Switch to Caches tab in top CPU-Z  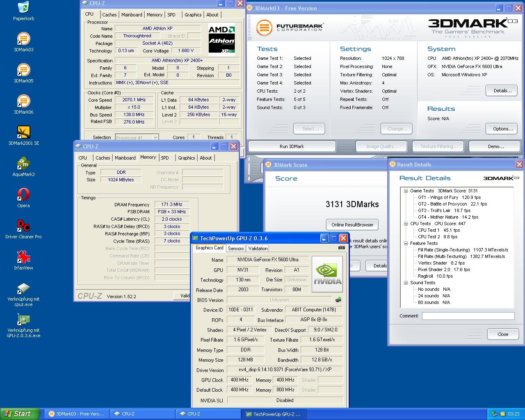(x=110, y=15)
